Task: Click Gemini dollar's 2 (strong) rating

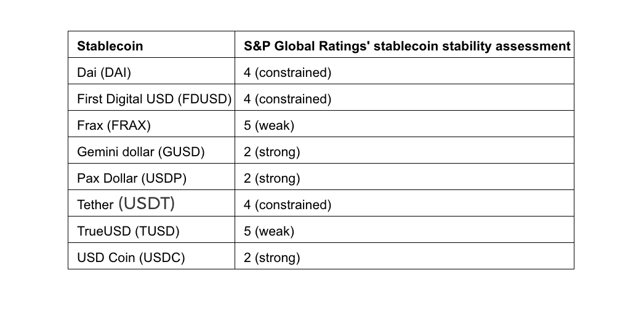Action: 272,152
